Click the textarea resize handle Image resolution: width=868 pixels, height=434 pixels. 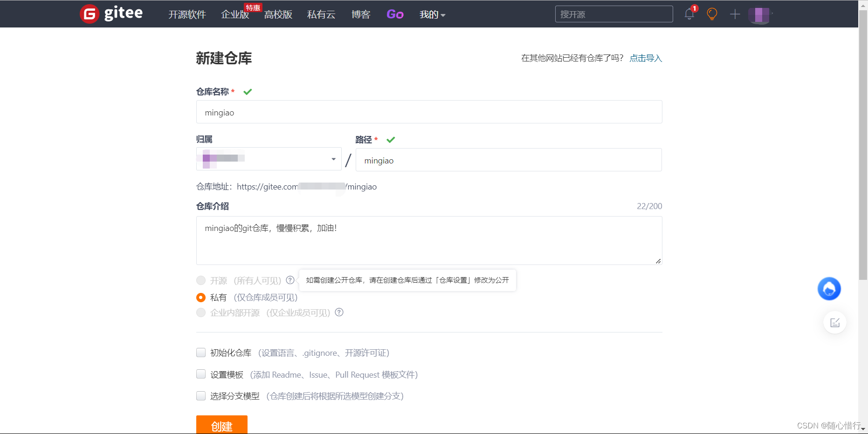(658, 261)
